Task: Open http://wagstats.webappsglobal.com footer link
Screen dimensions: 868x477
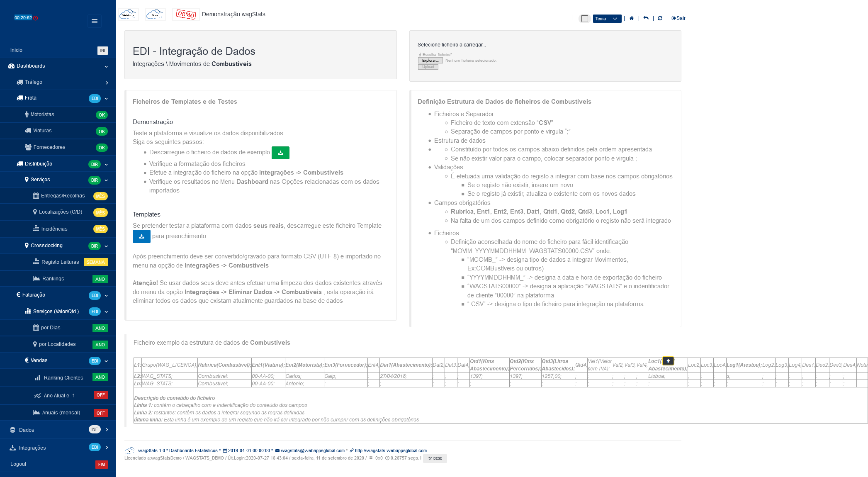Action: [x=391, y=450]
